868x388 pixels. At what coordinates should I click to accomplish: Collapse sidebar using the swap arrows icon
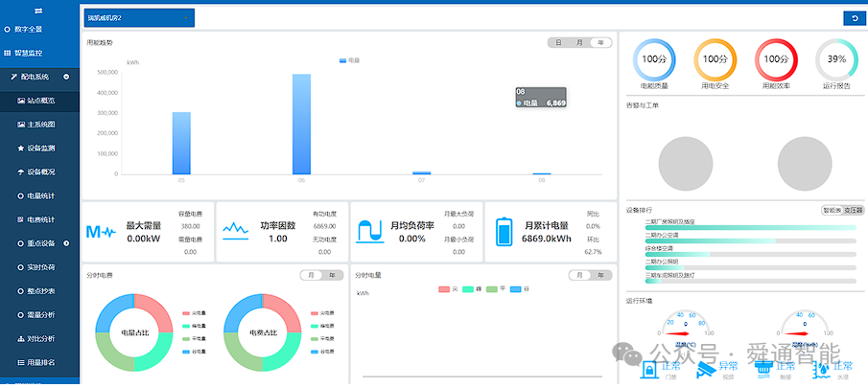pyautogui.click(x=38, y=11)
